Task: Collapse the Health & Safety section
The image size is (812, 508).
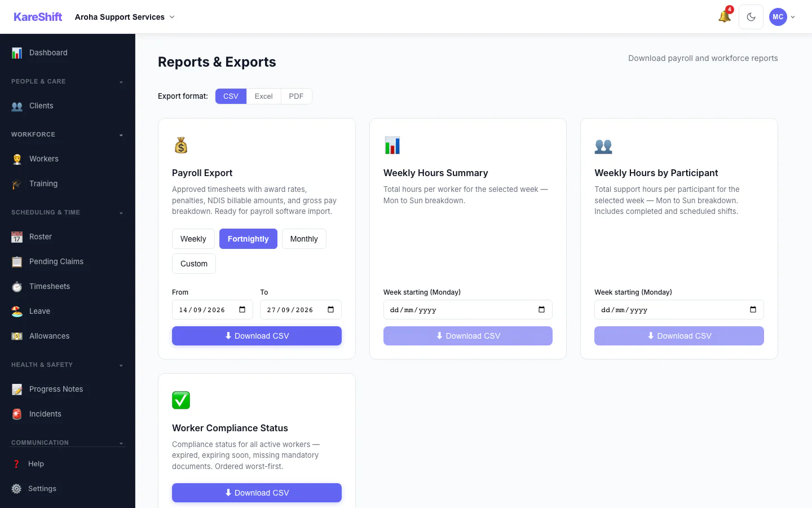Action: [x=68, y=365]
